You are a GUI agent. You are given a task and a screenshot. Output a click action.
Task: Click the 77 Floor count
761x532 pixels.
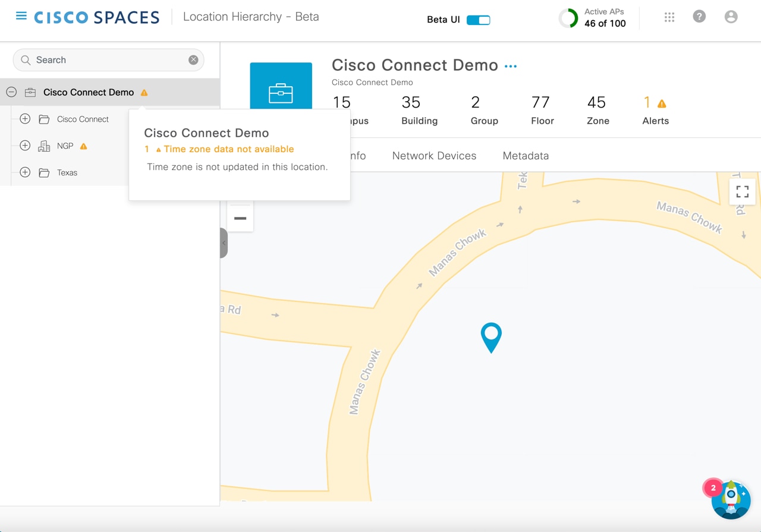542,111
